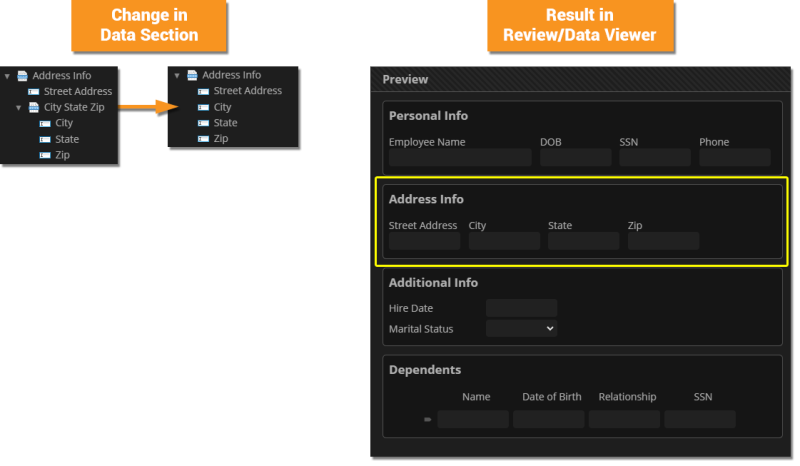Click the Employee Name label
This screenshot has height=466, width=800.
[x=427, y=142]
